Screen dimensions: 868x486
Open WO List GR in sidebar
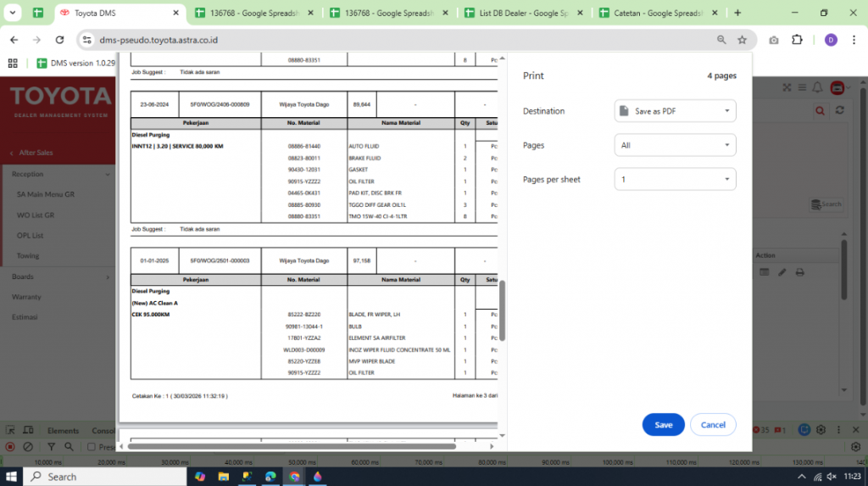[36, 215]
